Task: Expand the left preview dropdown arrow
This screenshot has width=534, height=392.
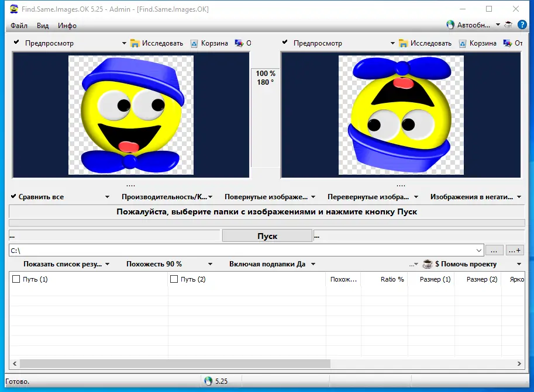Action: pyautogui.click(x=124, y=43)
